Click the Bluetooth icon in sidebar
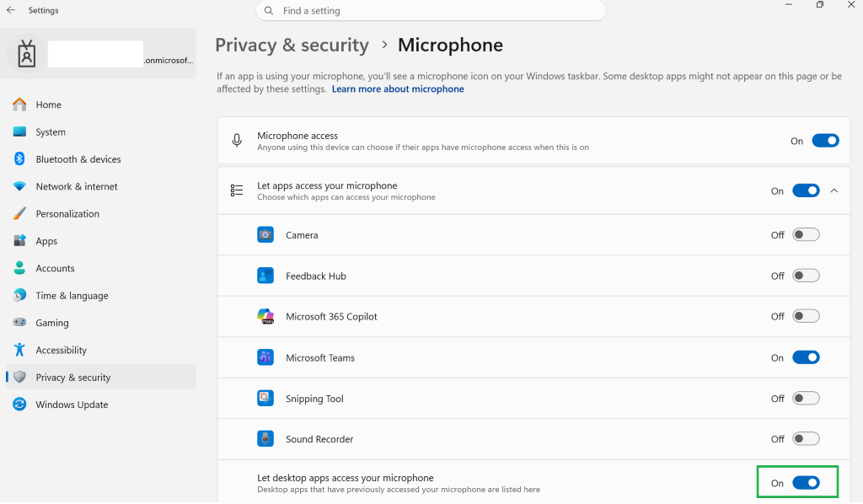The image size is (863, 504). [x=20, y=158]
